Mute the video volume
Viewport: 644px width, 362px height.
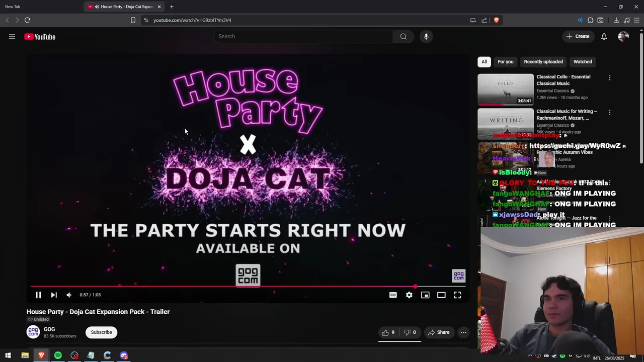pyautogui.click(x=69, y=295)
